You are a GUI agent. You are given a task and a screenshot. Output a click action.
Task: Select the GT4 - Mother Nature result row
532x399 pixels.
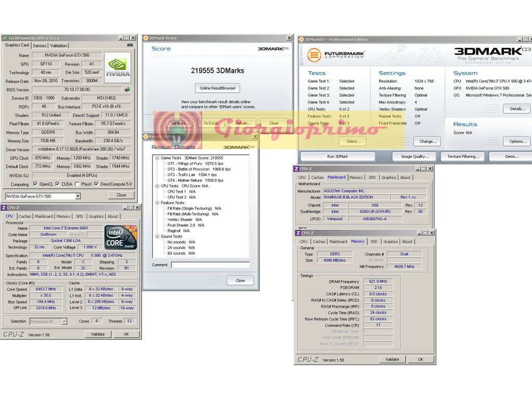click(195, 180)
